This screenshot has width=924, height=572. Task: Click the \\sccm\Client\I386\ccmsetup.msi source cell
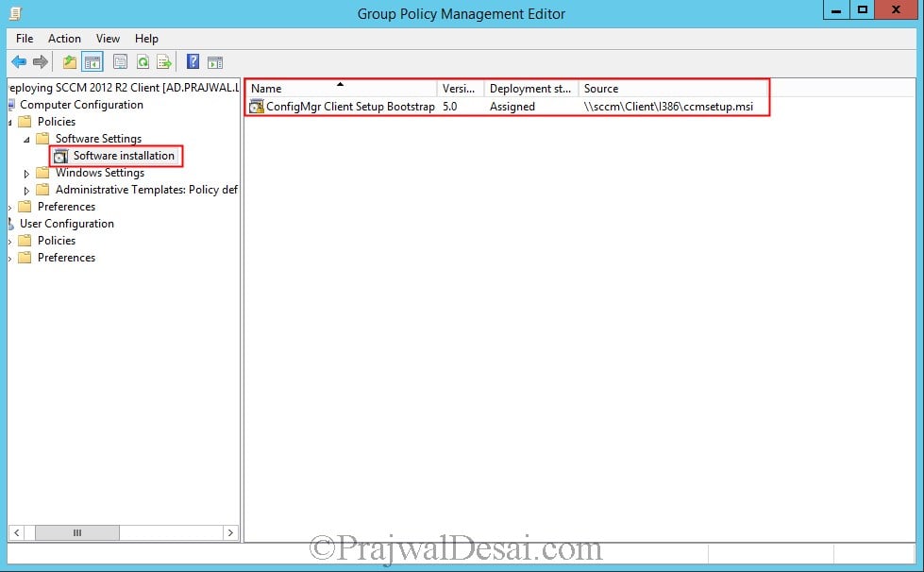[x=668, y=107]
